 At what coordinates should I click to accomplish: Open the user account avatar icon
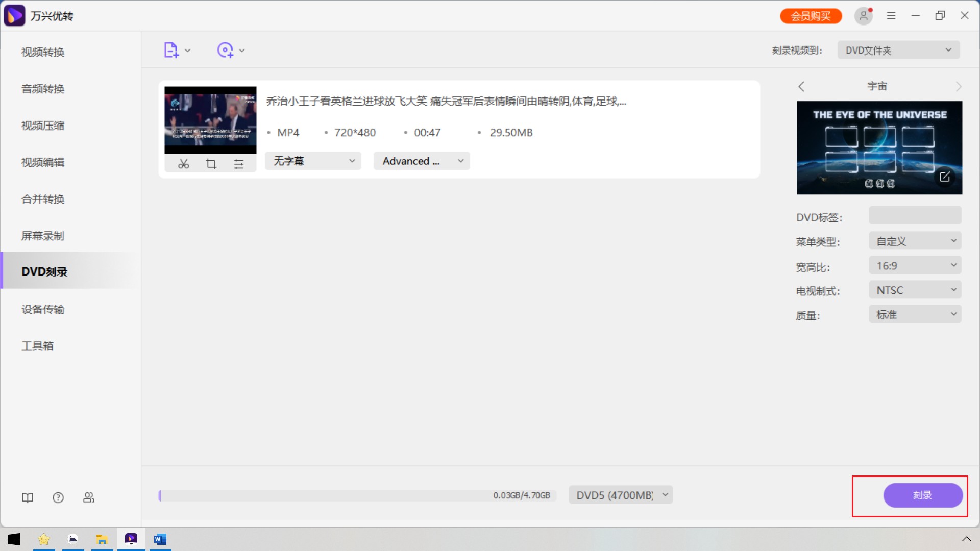tap(863, 16)
